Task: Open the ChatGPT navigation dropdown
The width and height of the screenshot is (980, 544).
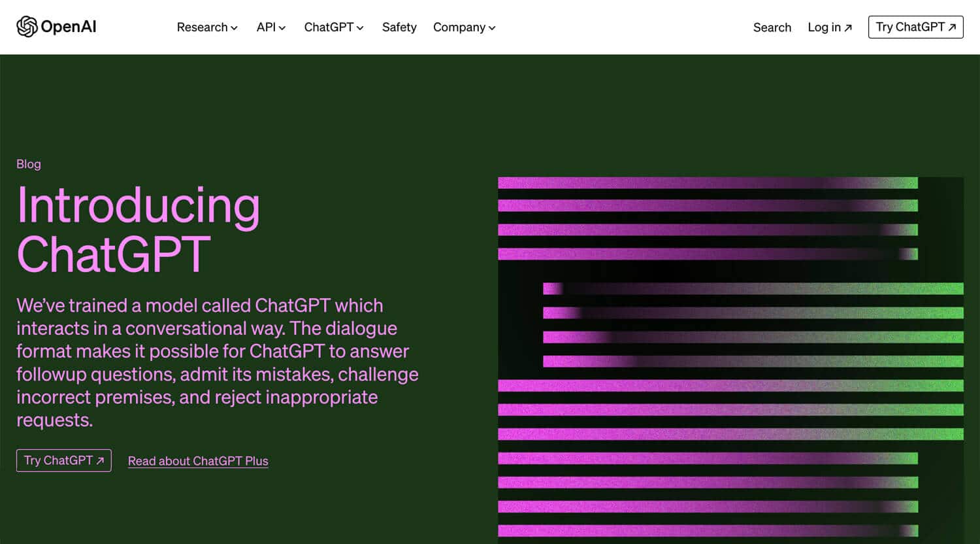Action: click(x=334, y=27)
